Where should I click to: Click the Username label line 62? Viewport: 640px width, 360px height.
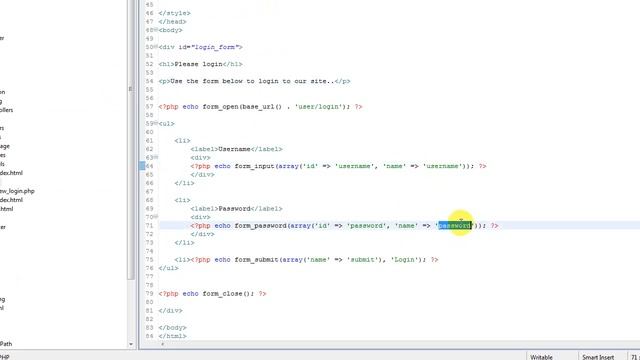click(x=236, y=149)
